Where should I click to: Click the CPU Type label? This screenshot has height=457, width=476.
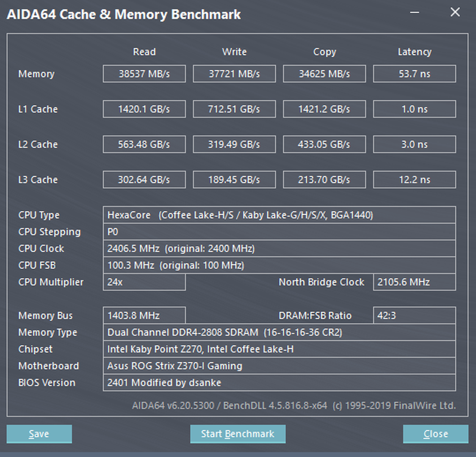39,215
